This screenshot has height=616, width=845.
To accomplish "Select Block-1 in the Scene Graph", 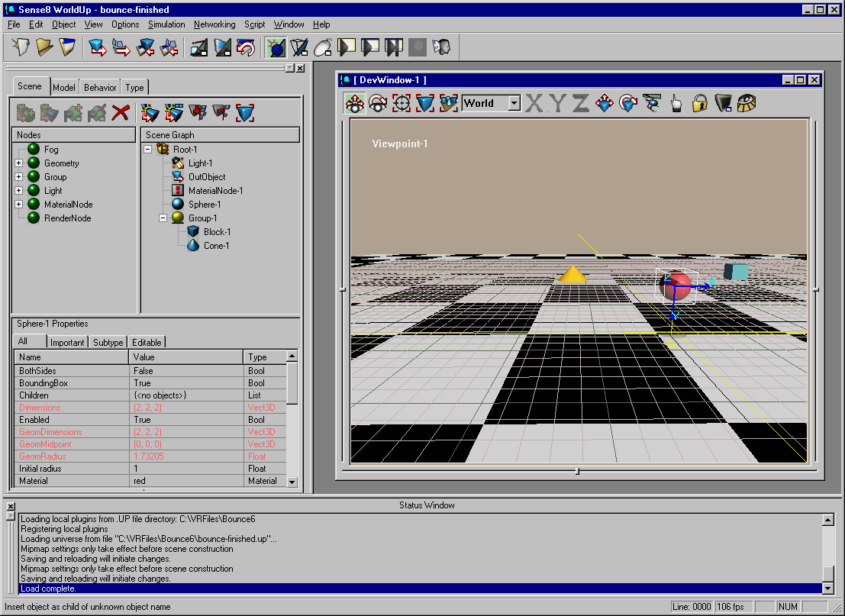I will [218, 232].
